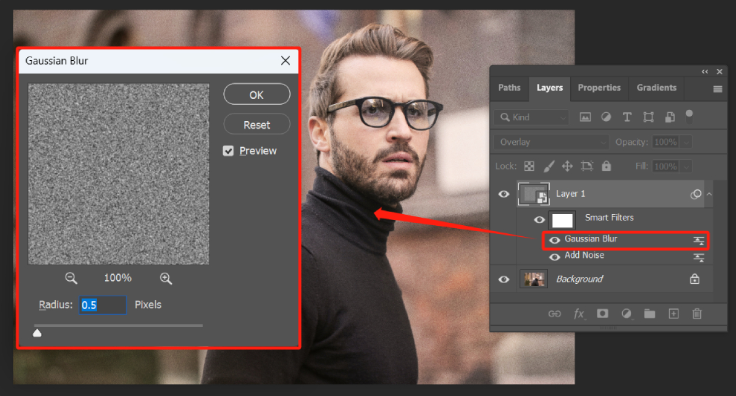Click the Add Noise smart filter entry
Viewport: 736px width, 396px height.
tap(584, 255)
